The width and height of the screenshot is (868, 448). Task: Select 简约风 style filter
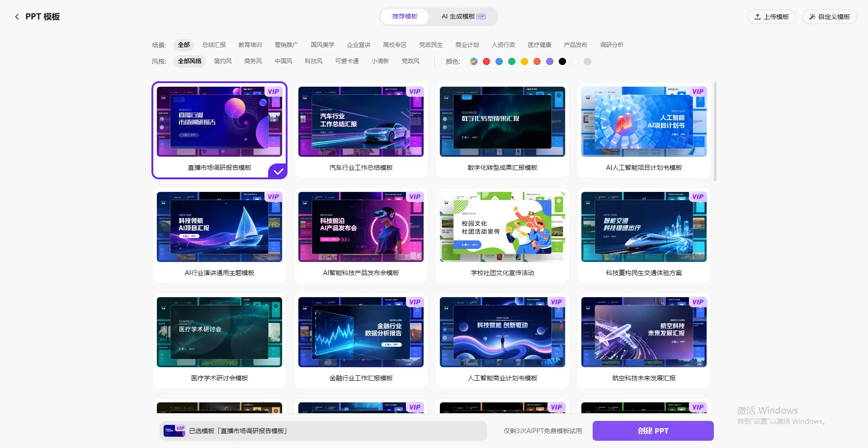click(x=223, y=61)
